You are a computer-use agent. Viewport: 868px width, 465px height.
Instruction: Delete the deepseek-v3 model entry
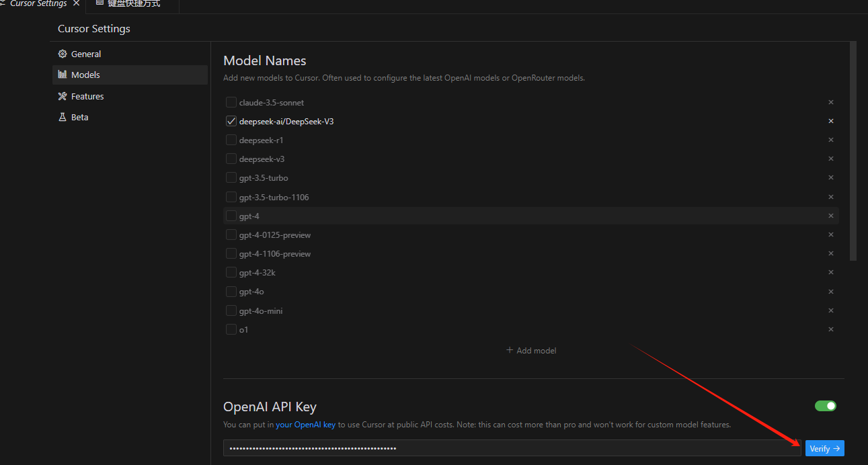point(831,159)
